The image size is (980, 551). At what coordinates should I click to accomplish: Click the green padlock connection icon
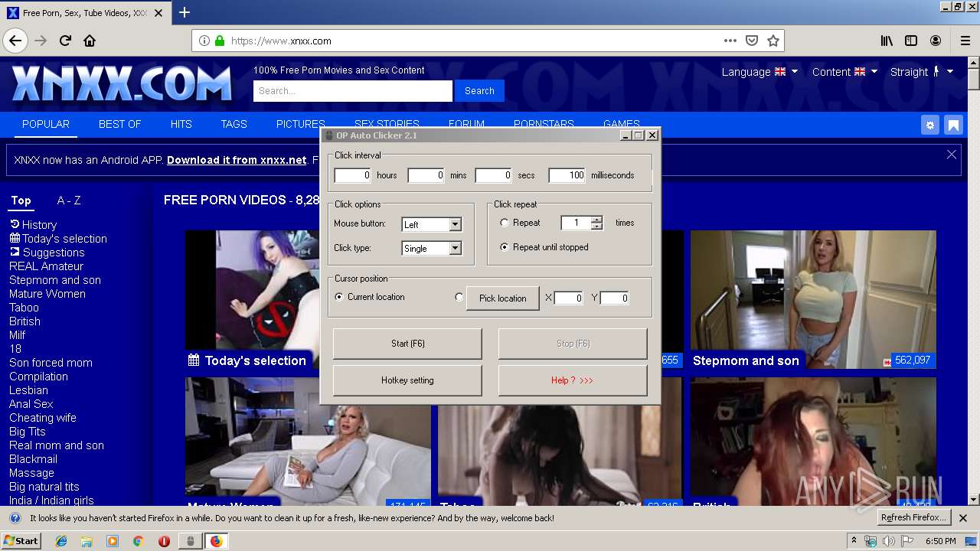coord(220,41)
